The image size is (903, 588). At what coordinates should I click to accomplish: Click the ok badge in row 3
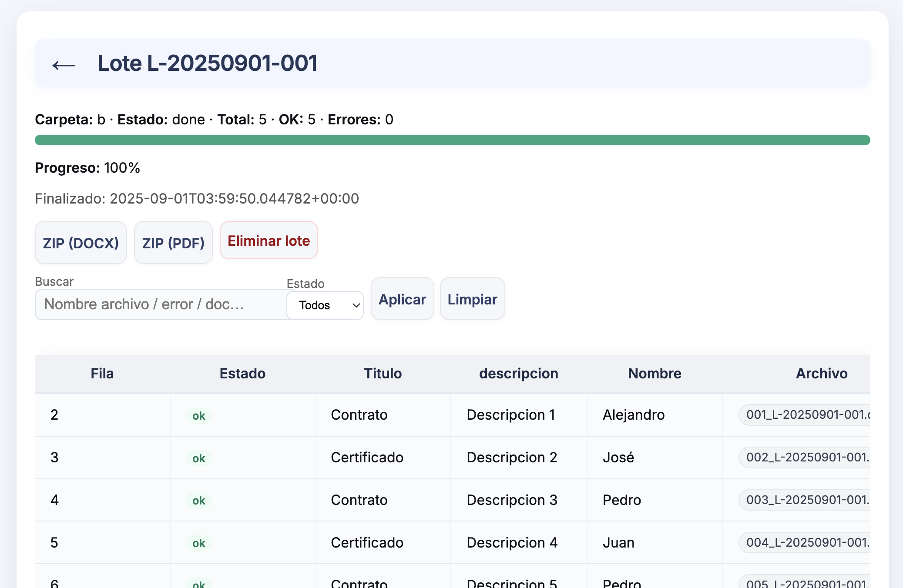tap(199, 458)
